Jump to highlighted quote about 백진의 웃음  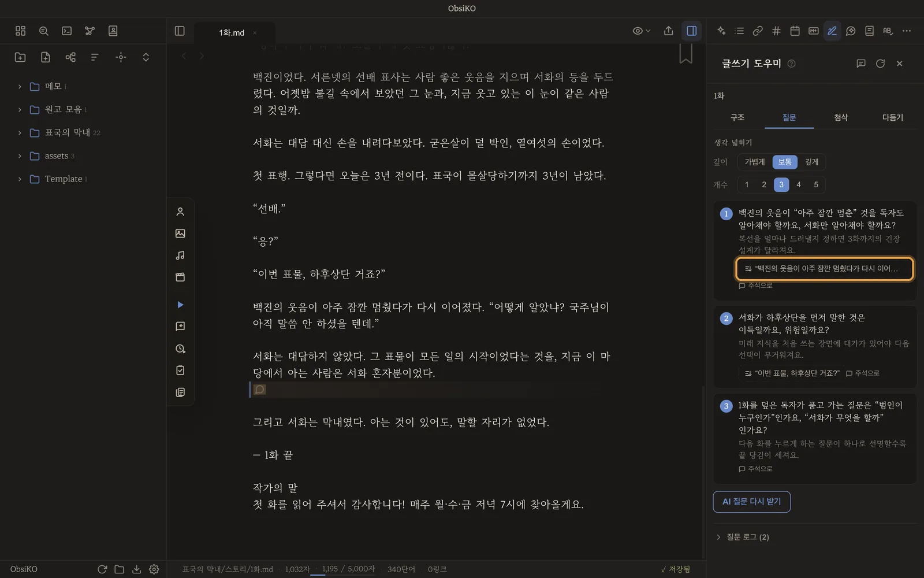pyautogui.click(x=825, y=269)
